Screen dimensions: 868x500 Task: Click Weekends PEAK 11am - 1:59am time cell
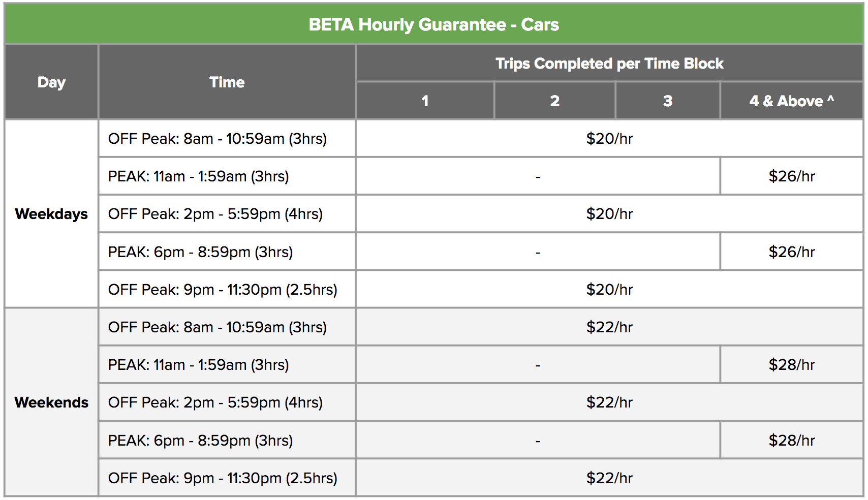click(x=199, y=365)
